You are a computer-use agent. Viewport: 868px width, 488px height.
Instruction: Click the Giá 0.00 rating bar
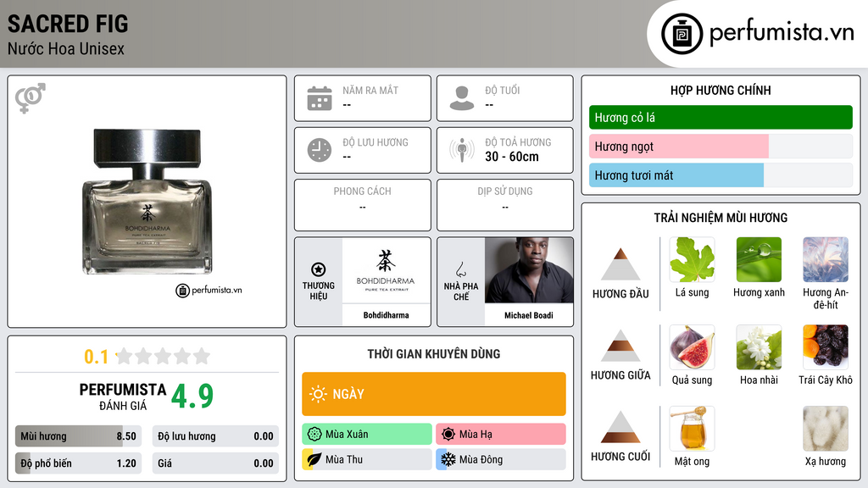point(215,463)
